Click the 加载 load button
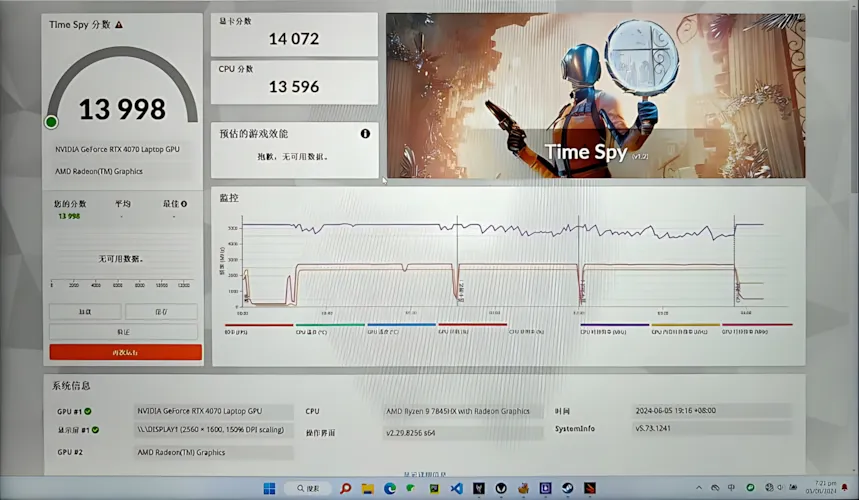The image size is (859, 500). click(85, 312)
